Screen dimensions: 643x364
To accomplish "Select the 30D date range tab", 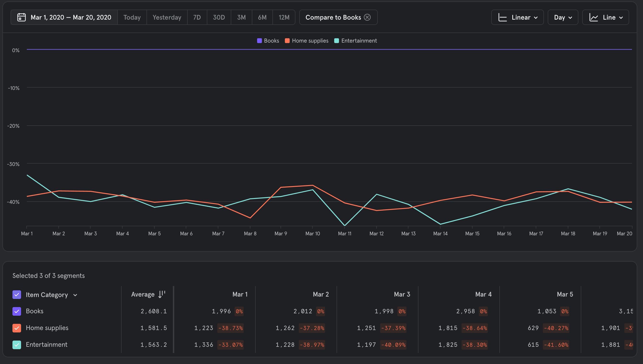I will tap(219, 17).
